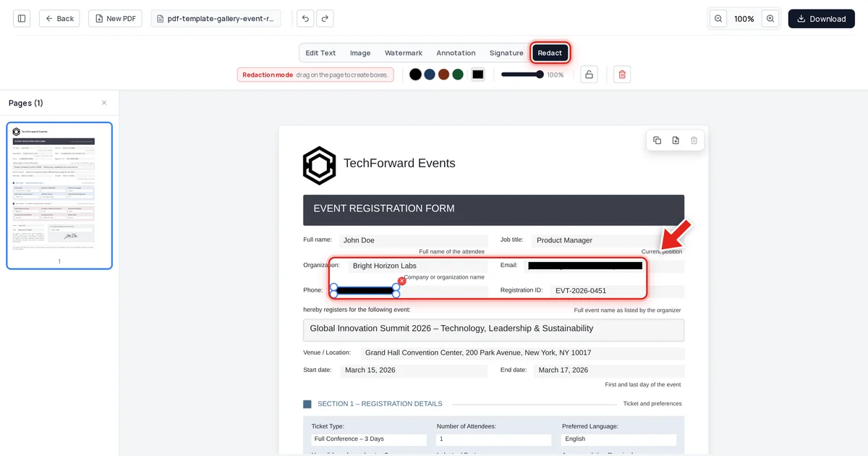Duplicate the page with copy icon
Viewport: 868px width, 456px height.
(657, 140)
